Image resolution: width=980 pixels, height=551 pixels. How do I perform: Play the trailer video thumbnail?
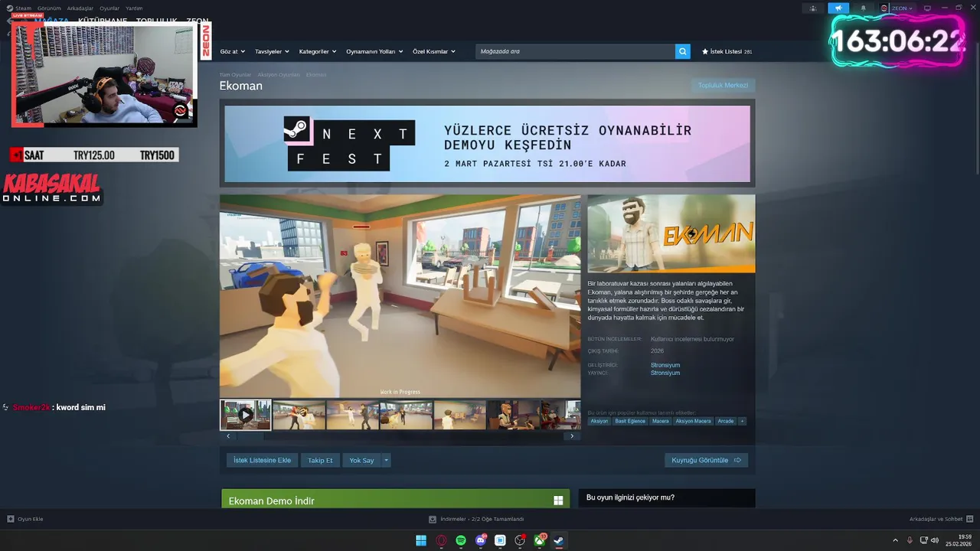pyautogui.click(x=246, y=415)
